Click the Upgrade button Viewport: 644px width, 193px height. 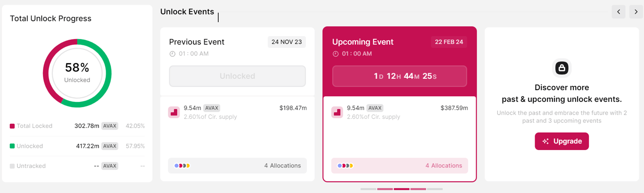[561, 141]
